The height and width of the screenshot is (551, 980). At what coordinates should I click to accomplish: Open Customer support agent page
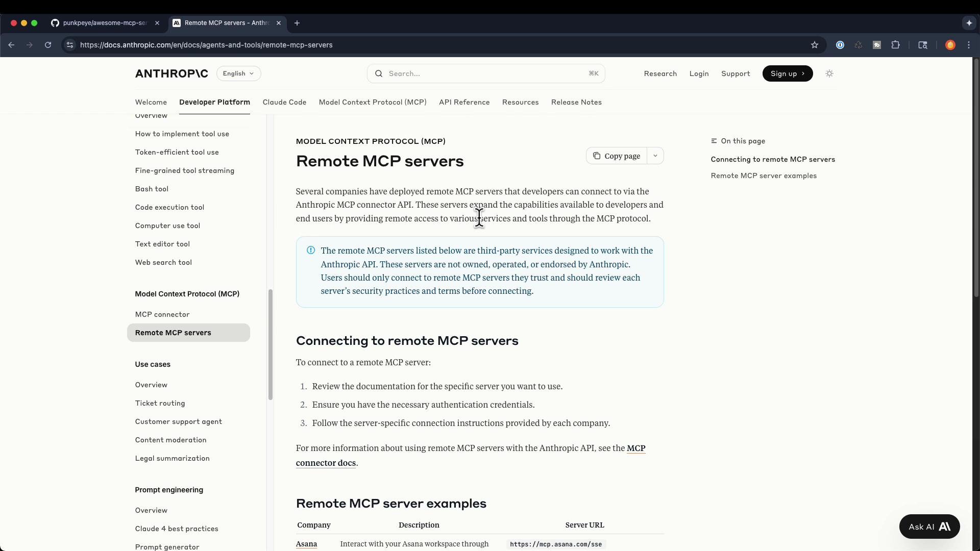(178, 421)
